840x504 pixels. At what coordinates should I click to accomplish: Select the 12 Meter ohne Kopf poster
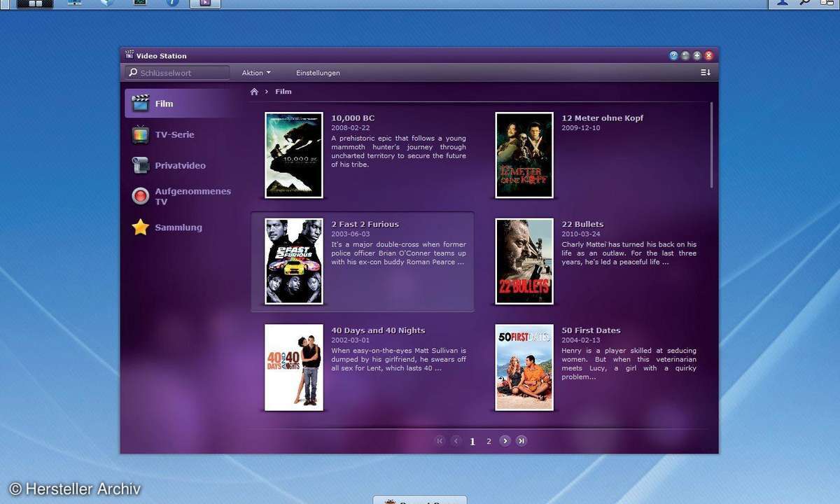[x=524, y=155]
